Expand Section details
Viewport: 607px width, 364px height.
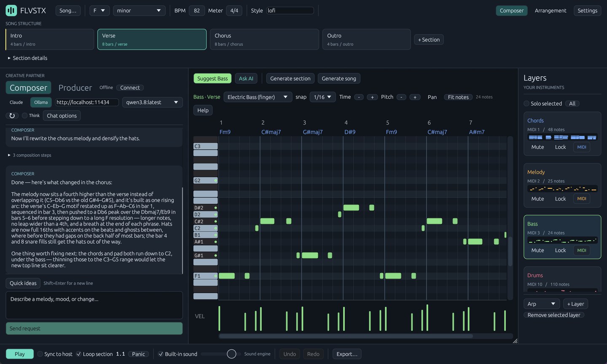pos(27,58)
